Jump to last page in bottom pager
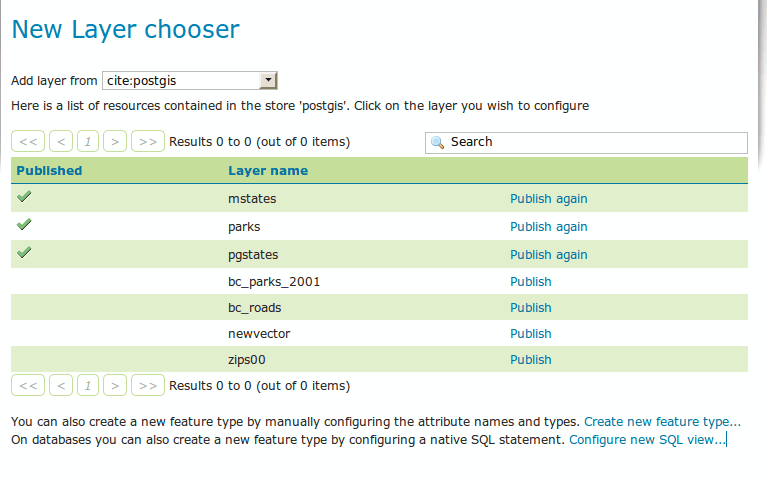The width and height of the screenshot is (767, 479). (x=148, y=385)
